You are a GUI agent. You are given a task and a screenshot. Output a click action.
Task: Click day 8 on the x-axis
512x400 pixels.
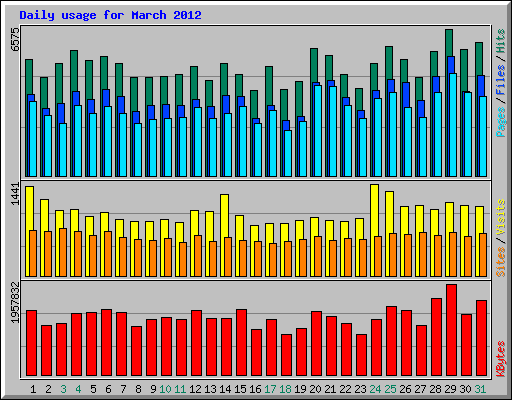tap(138, 389)
